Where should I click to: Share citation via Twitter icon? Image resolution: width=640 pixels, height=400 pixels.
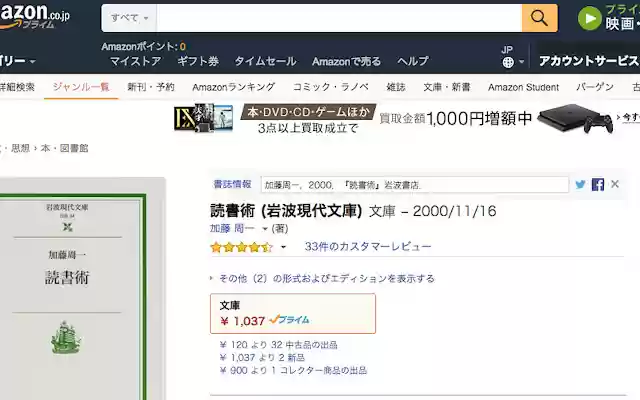tap(580, 184)
